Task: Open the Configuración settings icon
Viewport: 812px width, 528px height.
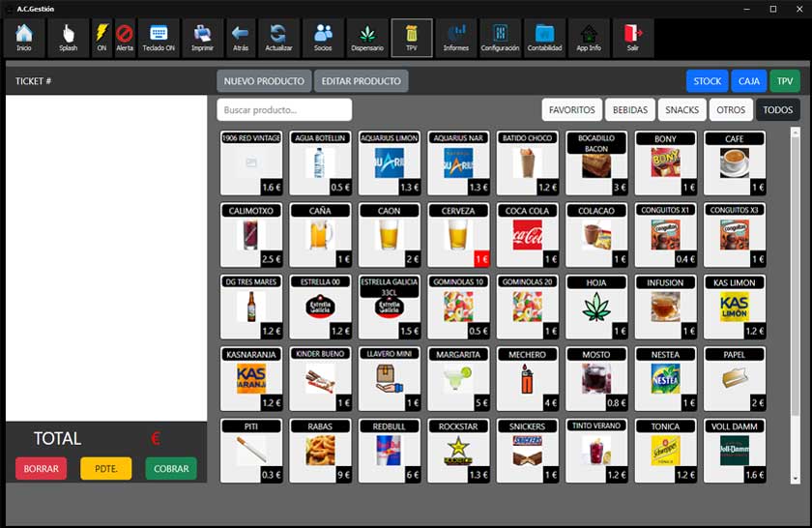Action: tap(500, 38)
